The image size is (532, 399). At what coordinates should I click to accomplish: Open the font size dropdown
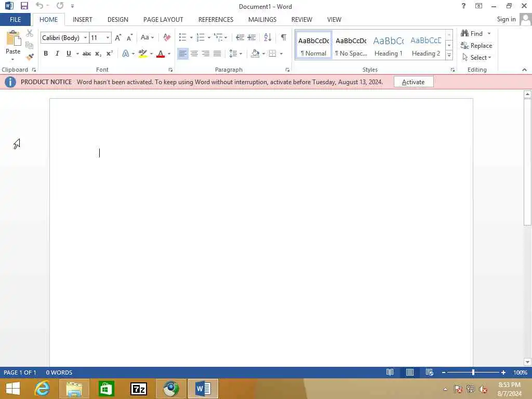tap(108, 37)
